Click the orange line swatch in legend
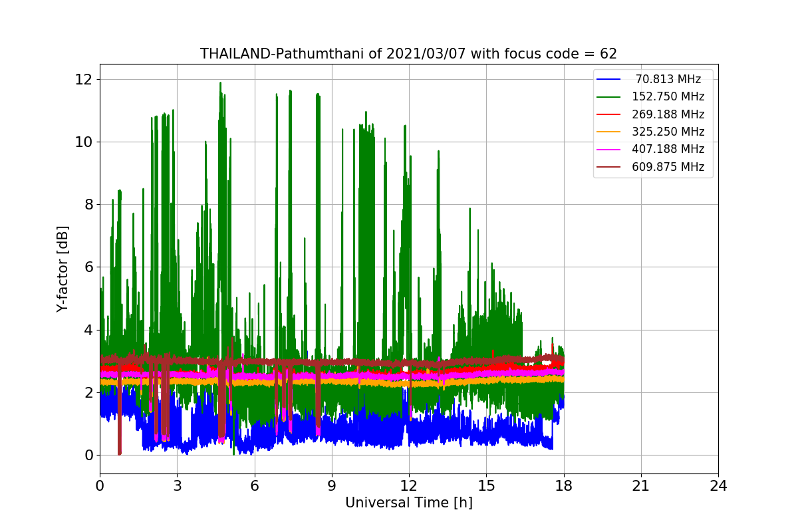This screenshot has width=798, height=532. [x=609, y=132]
